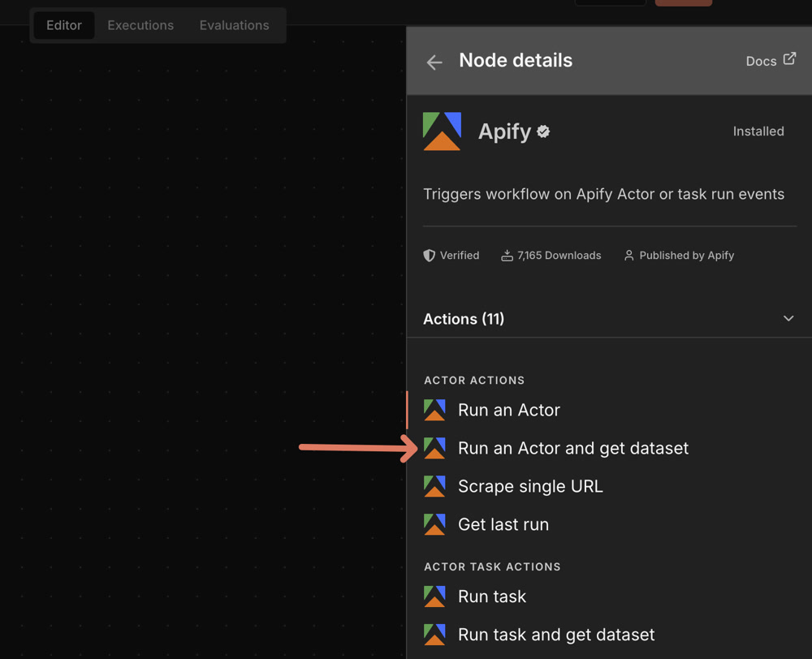Choose the Scrape single URL action

[530, 486]
